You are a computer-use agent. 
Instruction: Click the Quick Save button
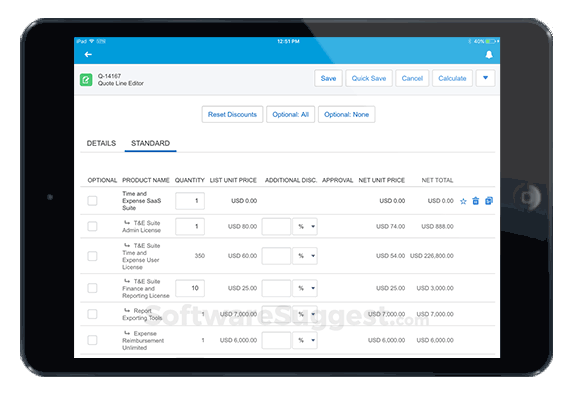(x=369, y=78)
